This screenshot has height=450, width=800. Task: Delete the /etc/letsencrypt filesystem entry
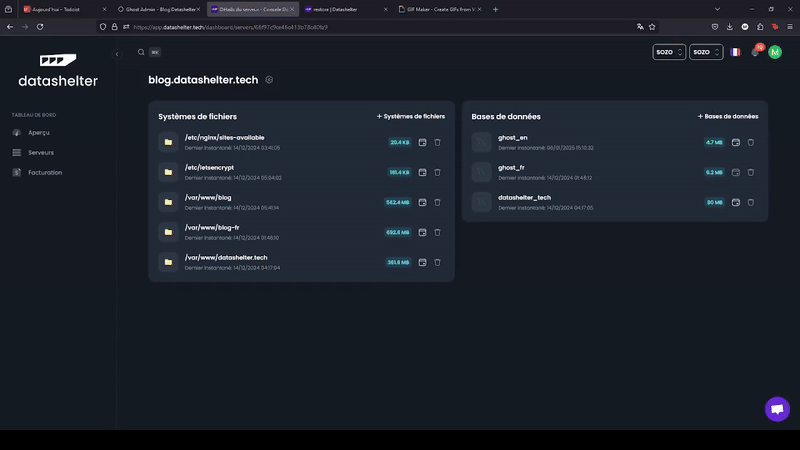click(x=437, y=172)
